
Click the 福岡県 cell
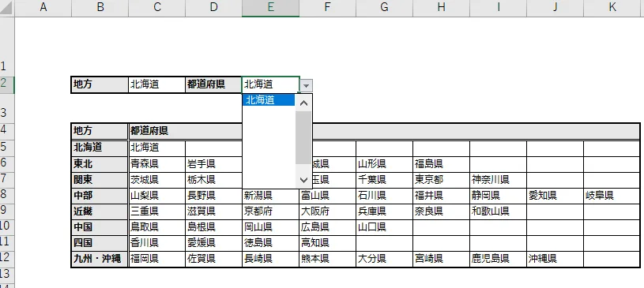[157, 259]
